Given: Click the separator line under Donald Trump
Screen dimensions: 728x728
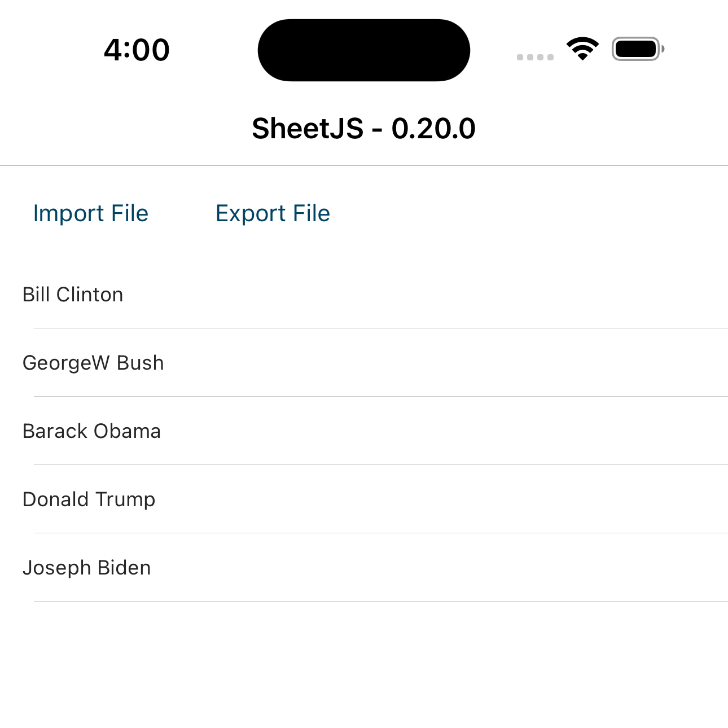Looking at the screenshot, I should [x=381, y=533].
